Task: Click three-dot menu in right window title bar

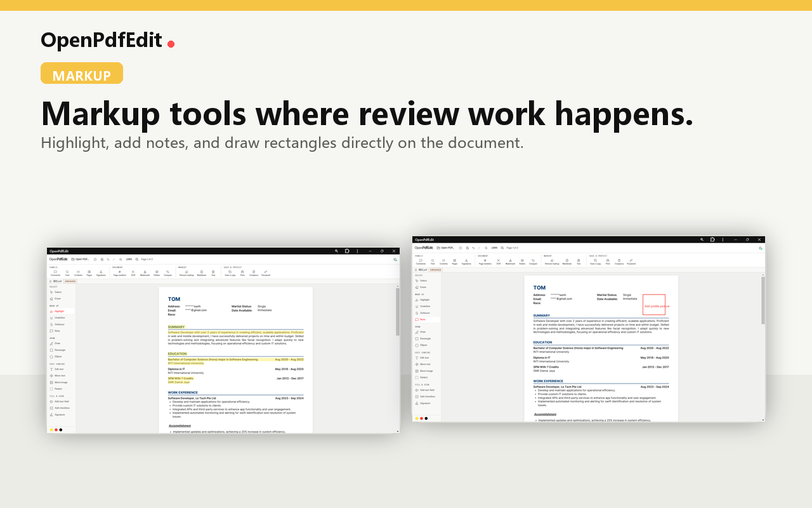Action: click(x=723, y=239)
